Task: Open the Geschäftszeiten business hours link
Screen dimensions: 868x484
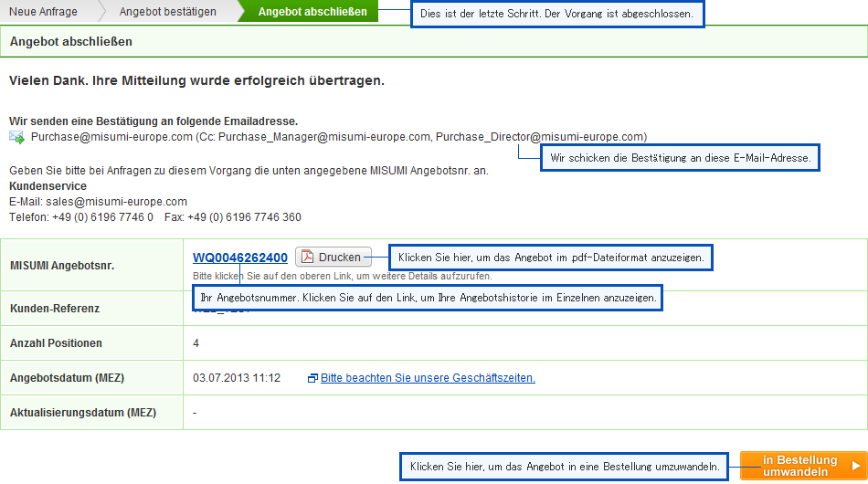Action: tap(428, 378)
